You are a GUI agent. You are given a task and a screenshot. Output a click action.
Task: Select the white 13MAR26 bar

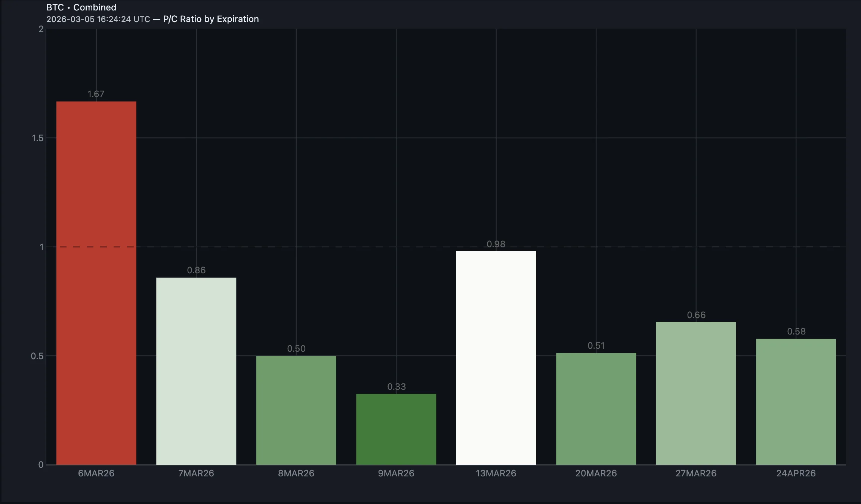(x=496, y=358)
